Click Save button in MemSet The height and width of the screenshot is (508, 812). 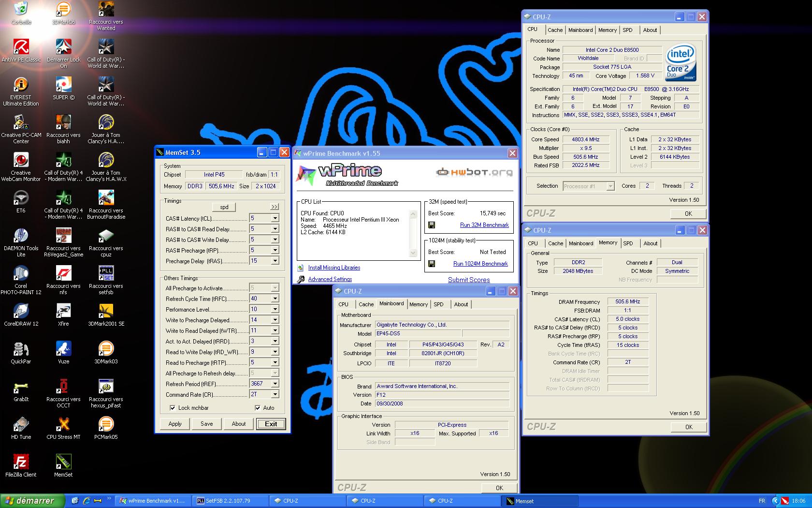tap(207, 424)
